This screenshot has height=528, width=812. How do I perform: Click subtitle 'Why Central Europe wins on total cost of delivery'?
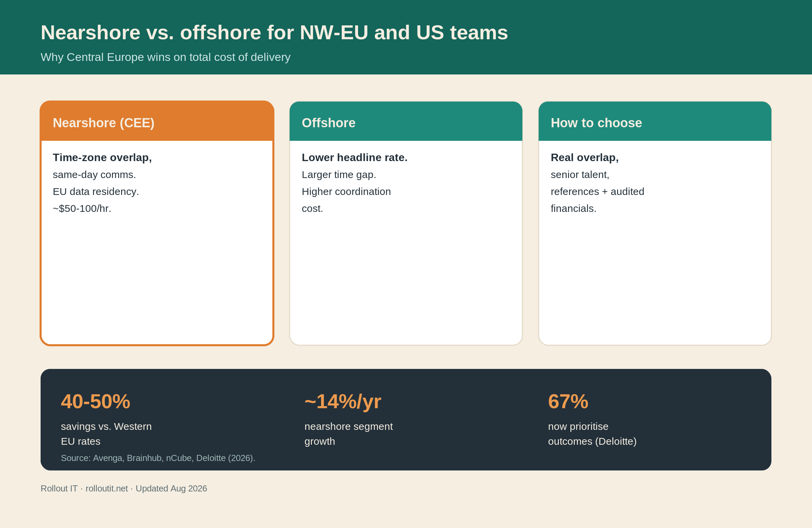tap(165, 57)
